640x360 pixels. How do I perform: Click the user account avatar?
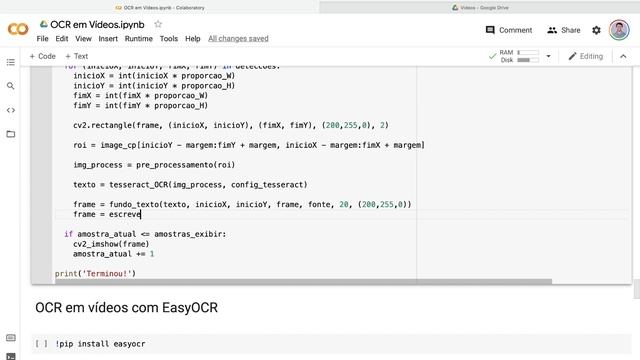pyautogui.click(x=619, y=30)
